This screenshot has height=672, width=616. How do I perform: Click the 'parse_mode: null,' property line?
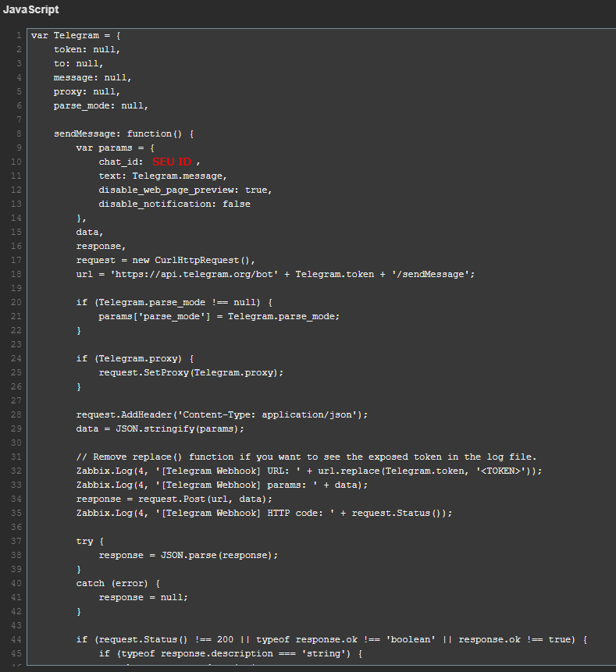pyautogui.click(x=101, y=105)
